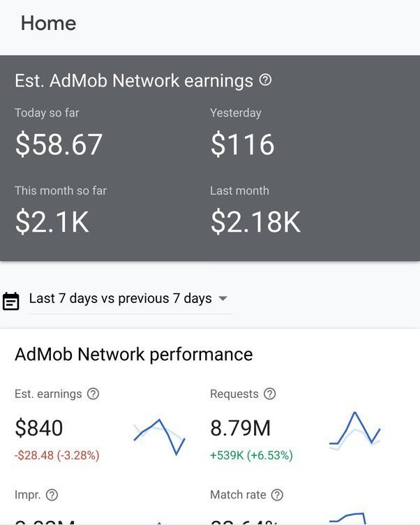Click help icon next to Match rate
The image size is (420, 525).
tap(277, 495)
